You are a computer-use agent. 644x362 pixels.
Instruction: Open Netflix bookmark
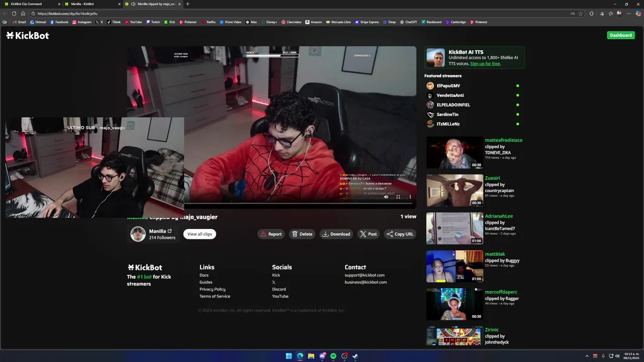coord(208,22)
